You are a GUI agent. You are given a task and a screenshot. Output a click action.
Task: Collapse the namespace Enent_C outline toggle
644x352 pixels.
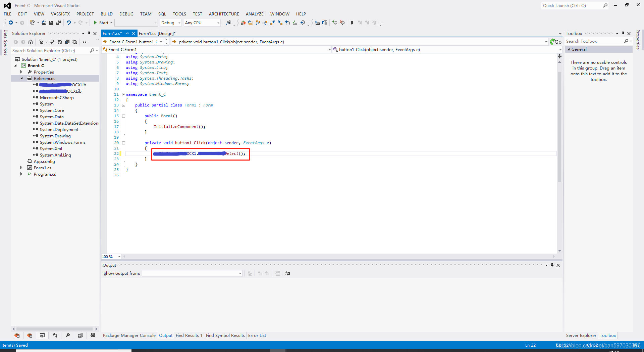coord(123,94)
